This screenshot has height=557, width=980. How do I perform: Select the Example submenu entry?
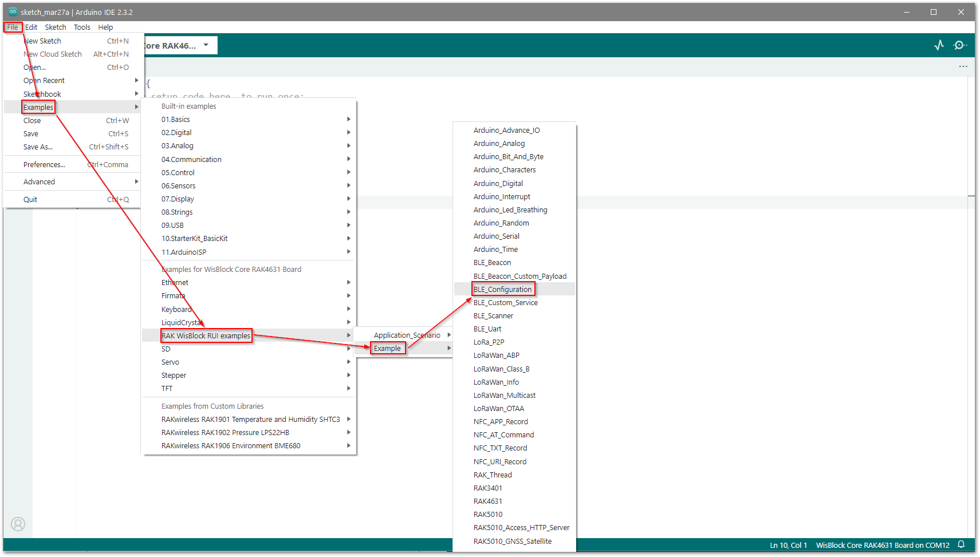pos(403,348)
